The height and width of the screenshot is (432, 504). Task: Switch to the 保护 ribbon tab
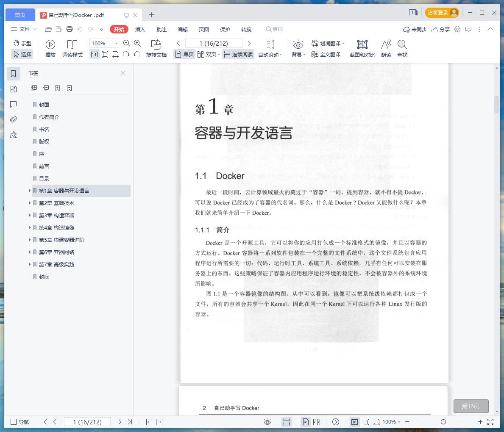(x=225, y=29)
